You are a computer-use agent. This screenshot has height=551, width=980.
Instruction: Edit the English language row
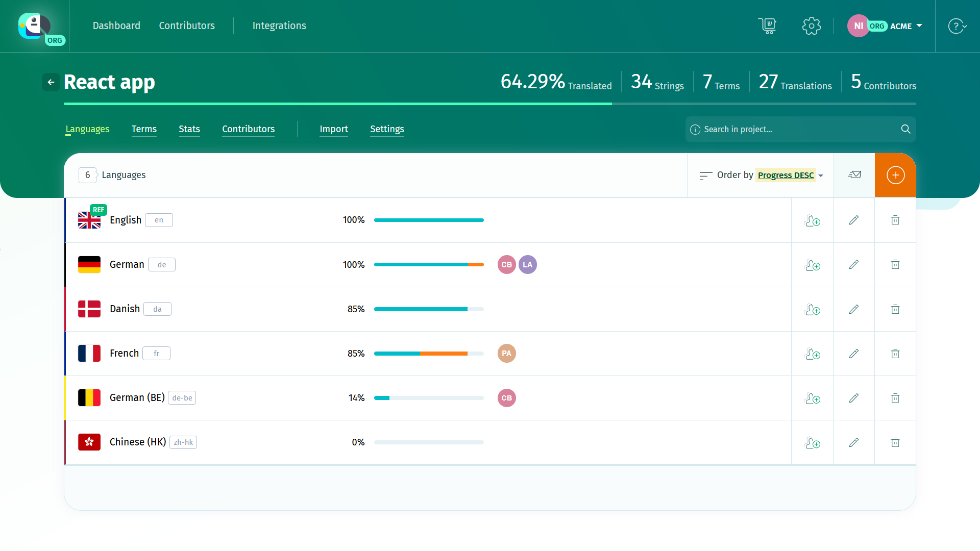pos(854,220)
